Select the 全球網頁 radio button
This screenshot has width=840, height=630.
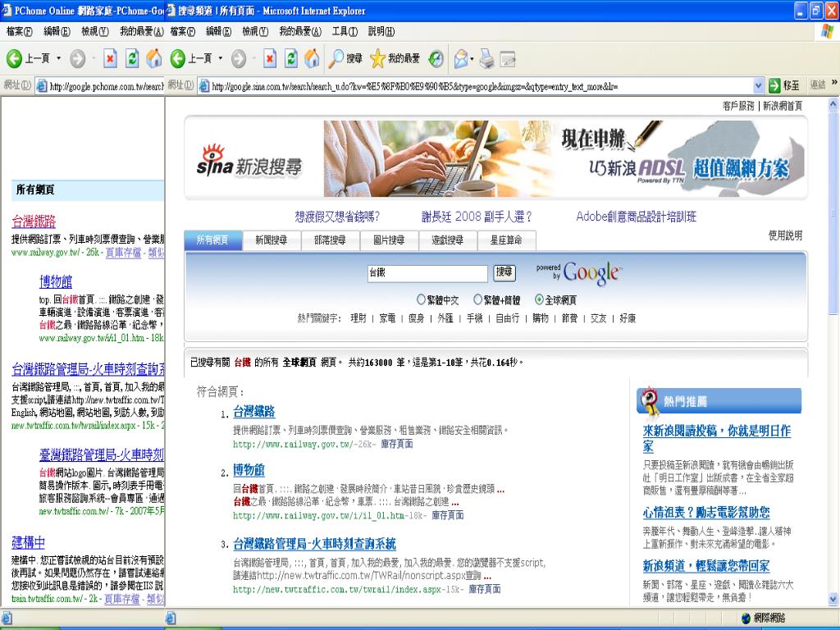point(540,299)
